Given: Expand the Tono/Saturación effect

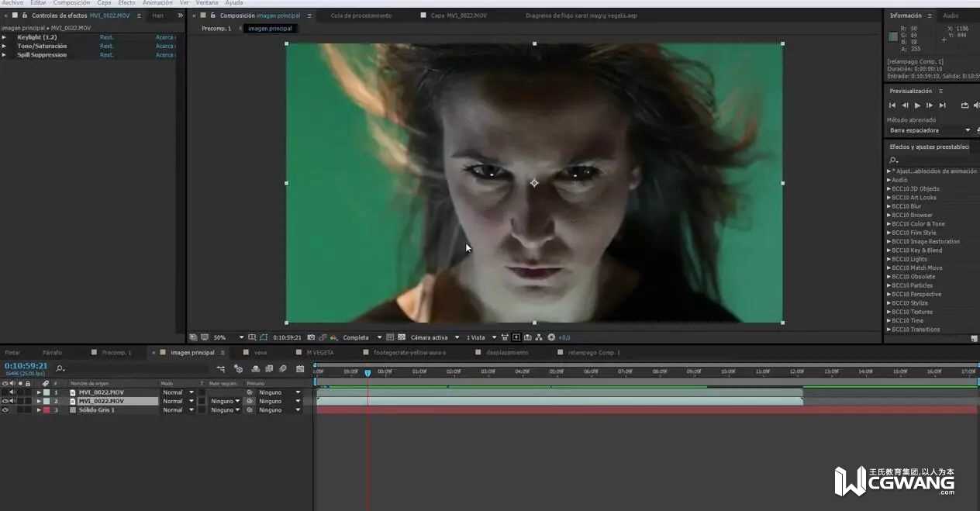Looking at the screenshot, I should click(x=4, y=46).
